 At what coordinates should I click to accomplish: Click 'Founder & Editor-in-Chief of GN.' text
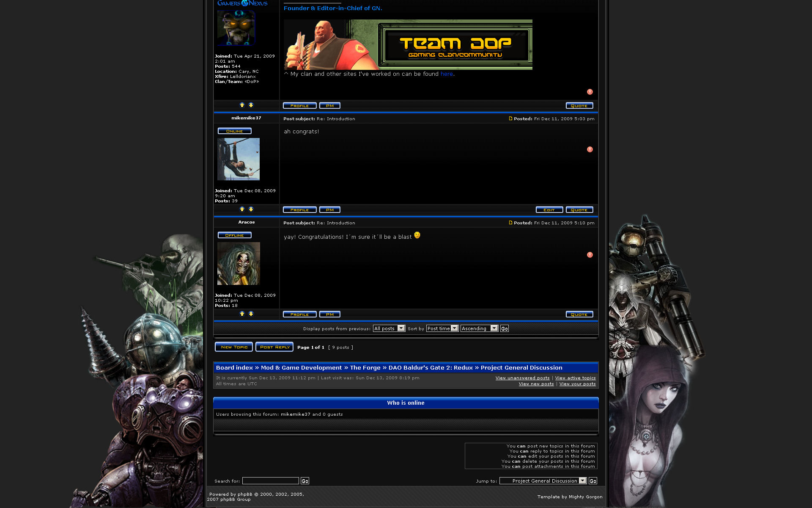pos(333,8)
